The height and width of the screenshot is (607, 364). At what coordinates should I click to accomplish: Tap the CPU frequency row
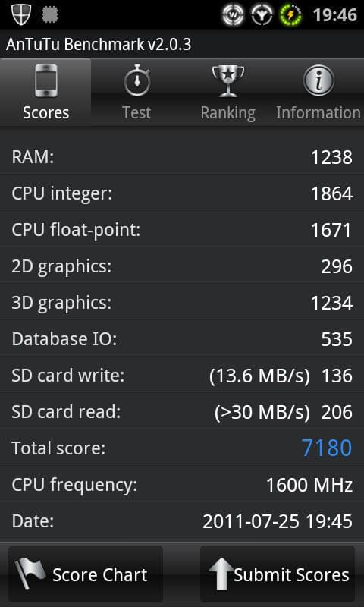click(x=182, y=485)
